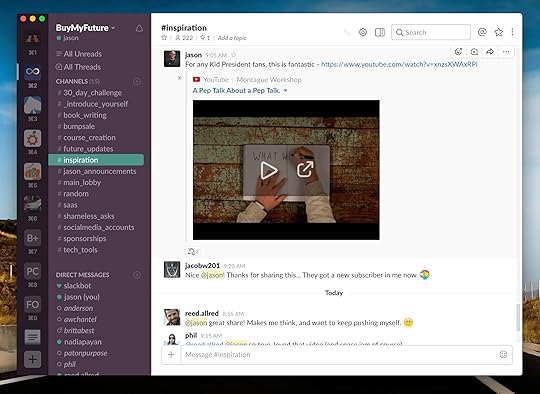
Task: Switch to the PC workspace
Action: pyautogui.click(x=32, y=271)
